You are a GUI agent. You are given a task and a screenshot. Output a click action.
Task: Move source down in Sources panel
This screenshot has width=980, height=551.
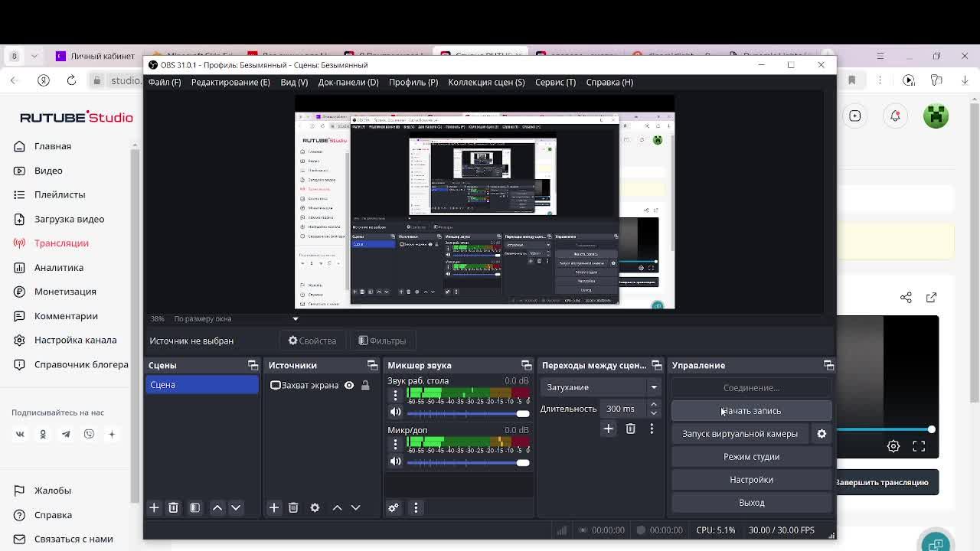tap(355, 507)
